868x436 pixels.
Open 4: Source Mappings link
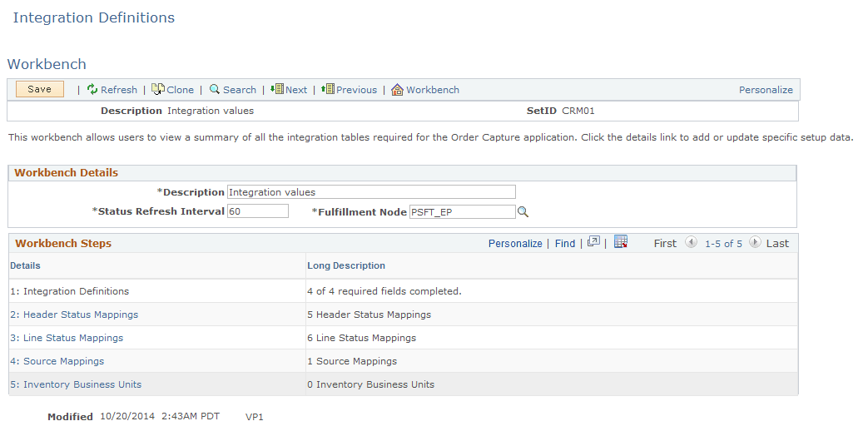[57, 361]
